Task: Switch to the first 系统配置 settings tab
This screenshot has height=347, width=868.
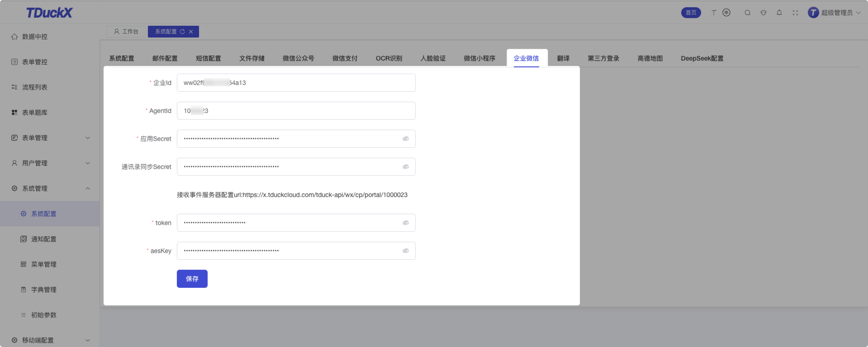Action: [122, 58]
